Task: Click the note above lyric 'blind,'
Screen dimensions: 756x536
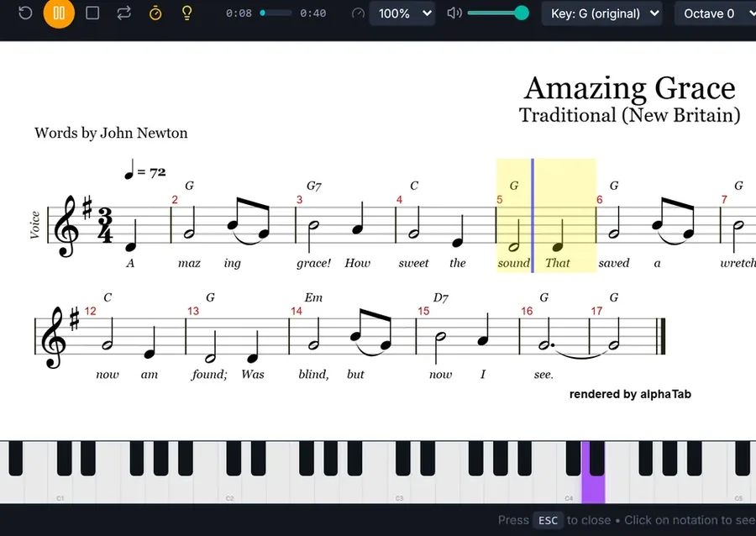Action: coord(313,344)
